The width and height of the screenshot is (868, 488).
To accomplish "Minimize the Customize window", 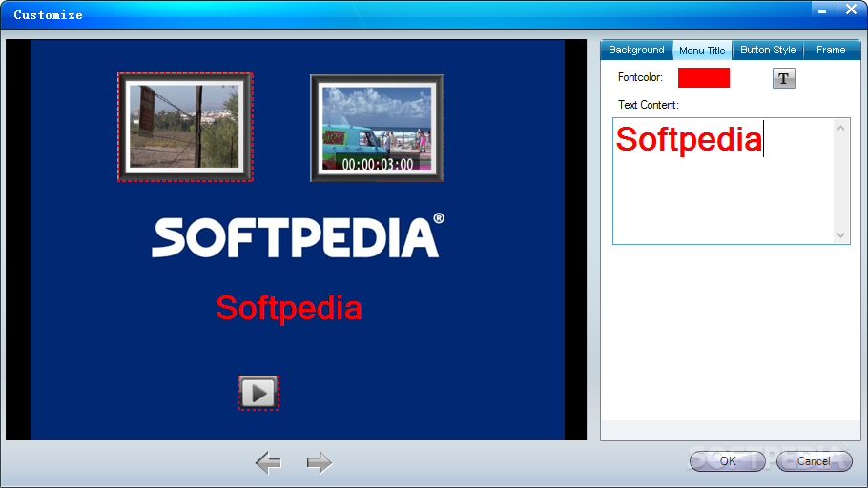I will 822,10.
